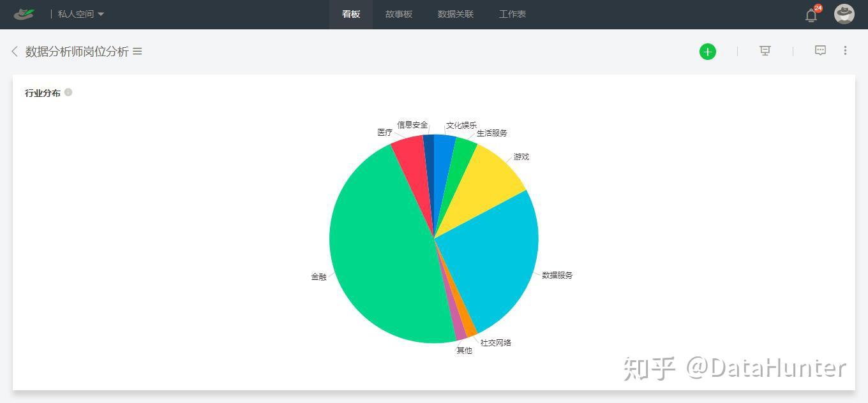Open the vertical three-dot more menu
Image resolution: width=868 pixels, height=403 pixels.
click(x=845, y=50)
